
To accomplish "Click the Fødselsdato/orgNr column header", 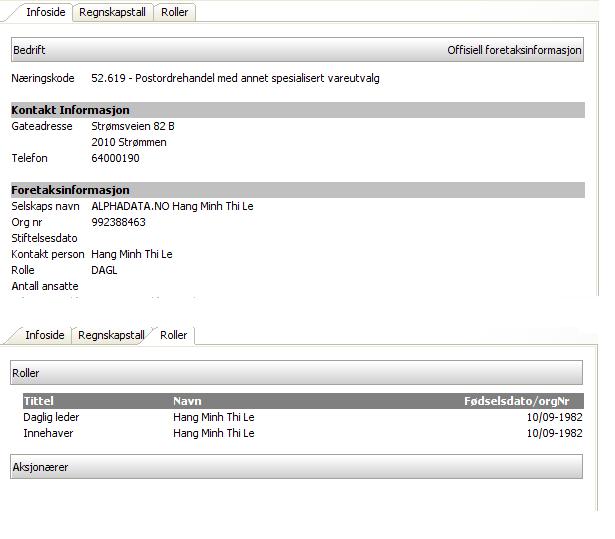I will tap(517, 401).
